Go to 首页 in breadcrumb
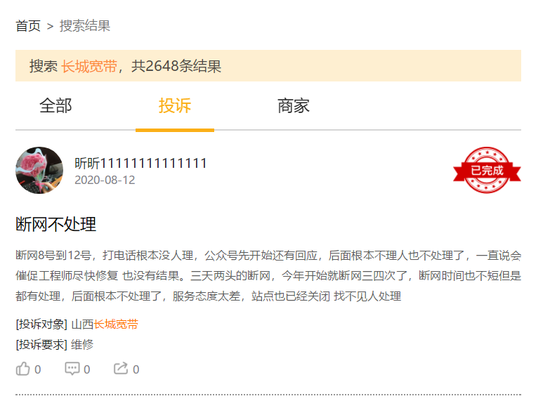Viewport: 550px width, 401px height. click(28, 26)
